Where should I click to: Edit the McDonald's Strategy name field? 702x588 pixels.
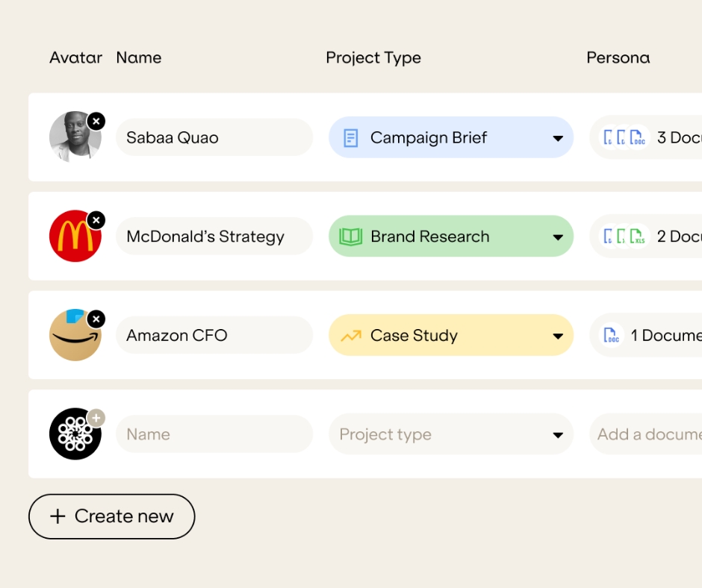(214, 237)
